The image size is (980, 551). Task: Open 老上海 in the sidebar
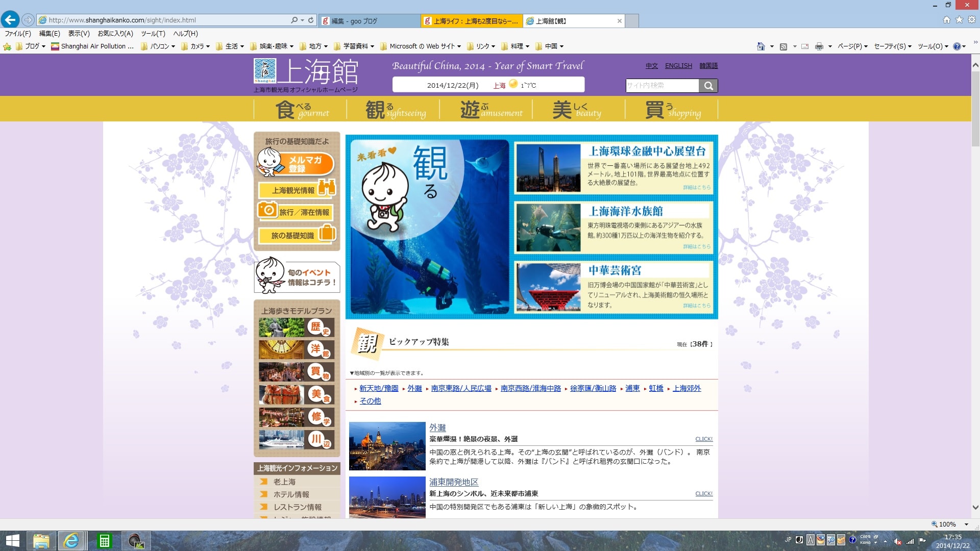[x=284, y=482]
